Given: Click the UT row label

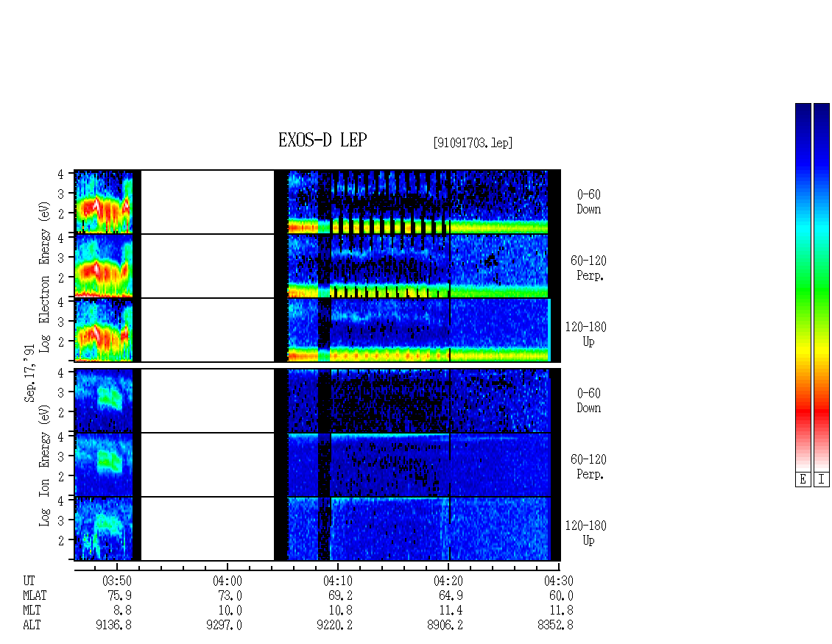Looking at the screenshot, I should 29,581.
